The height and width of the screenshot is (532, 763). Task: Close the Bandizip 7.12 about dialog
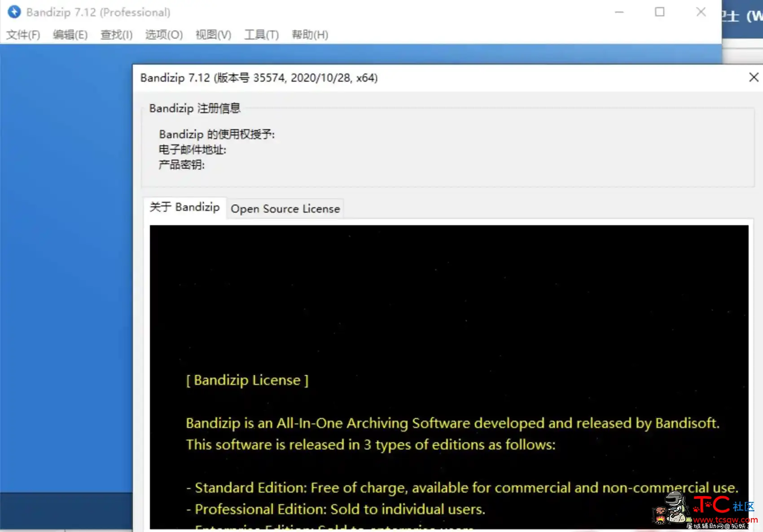pyautogui.click(x=754, y=77)
